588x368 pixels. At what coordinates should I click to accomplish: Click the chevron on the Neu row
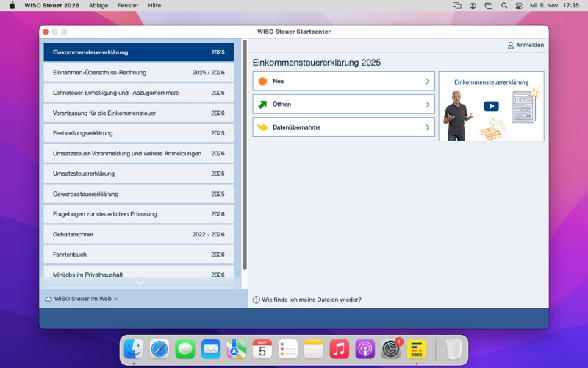point(427,82)
